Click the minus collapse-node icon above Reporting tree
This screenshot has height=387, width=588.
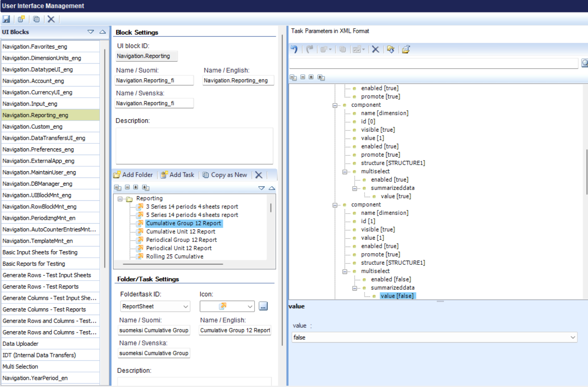coord(127,187)
